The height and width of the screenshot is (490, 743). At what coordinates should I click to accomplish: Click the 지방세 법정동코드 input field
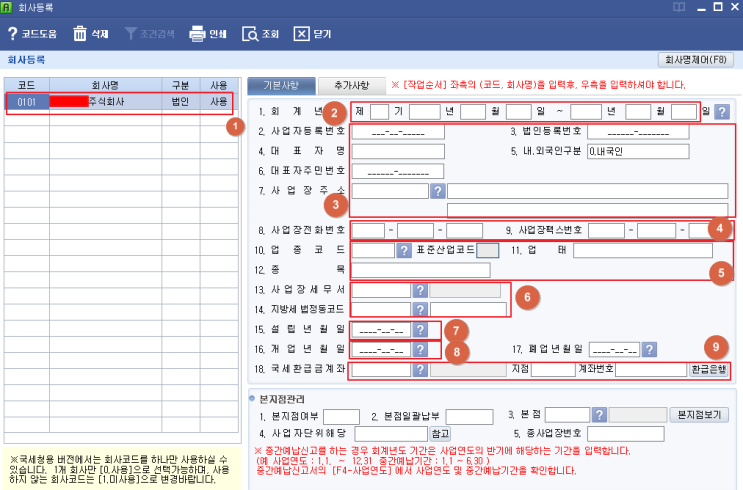tap(381, 309)
